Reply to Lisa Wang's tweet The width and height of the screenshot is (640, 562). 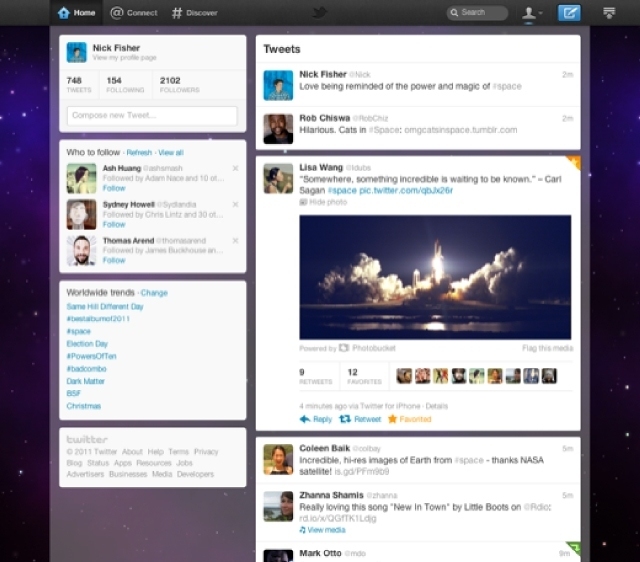tap(316, 419)
